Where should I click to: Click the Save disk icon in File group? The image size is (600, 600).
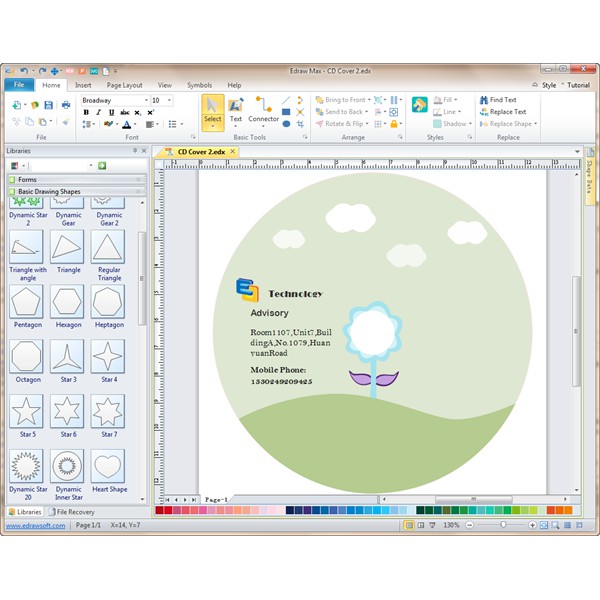[x=49, y=105]
